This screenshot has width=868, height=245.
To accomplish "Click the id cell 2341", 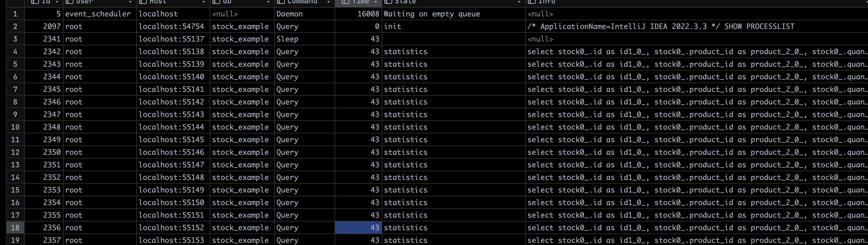I will click(x=44, y=39).
